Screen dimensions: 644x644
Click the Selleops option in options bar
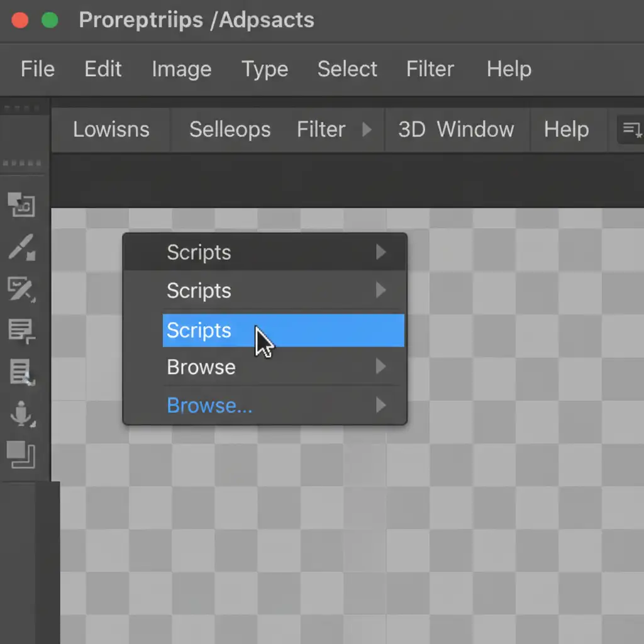230,130
